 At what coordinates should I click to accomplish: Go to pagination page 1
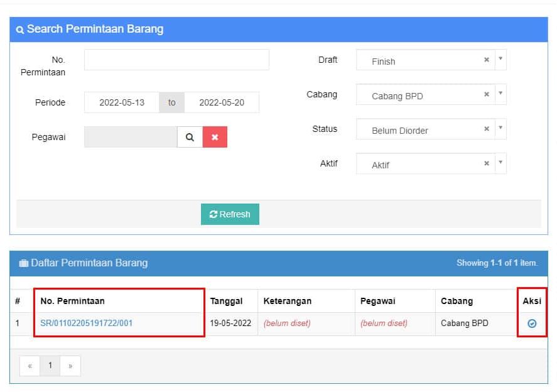pyautogui.click(x=50, y=366)
